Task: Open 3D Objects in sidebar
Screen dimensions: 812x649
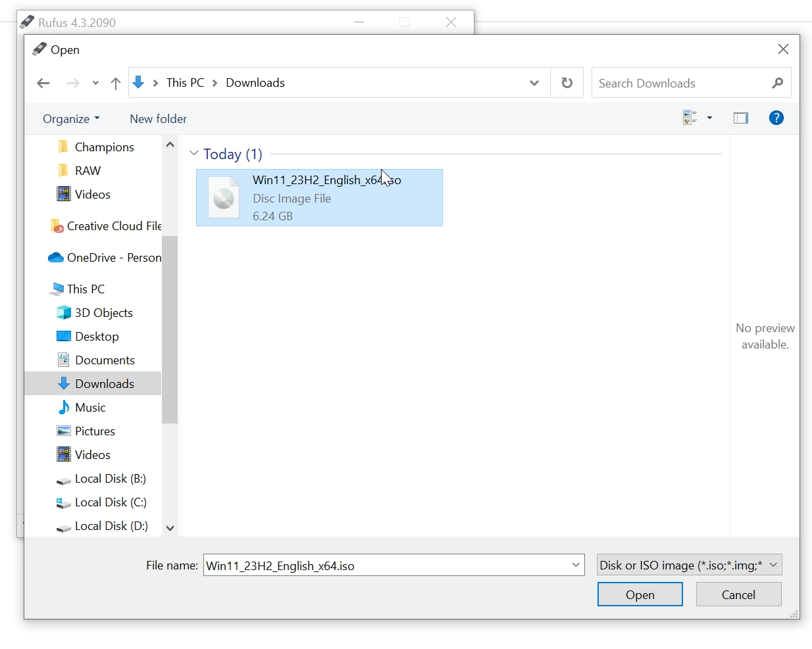Action: (x=95, y=313)
